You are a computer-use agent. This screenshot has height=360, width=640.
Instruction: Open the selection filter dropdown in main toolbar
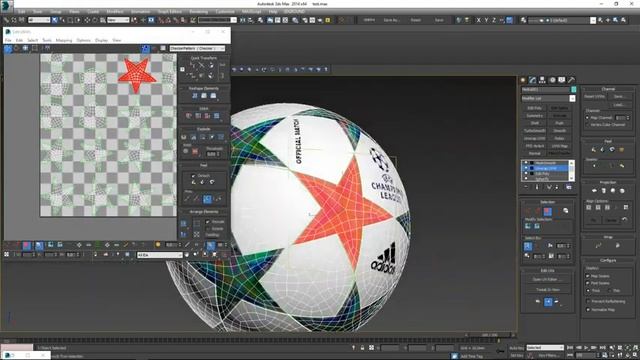39,20
